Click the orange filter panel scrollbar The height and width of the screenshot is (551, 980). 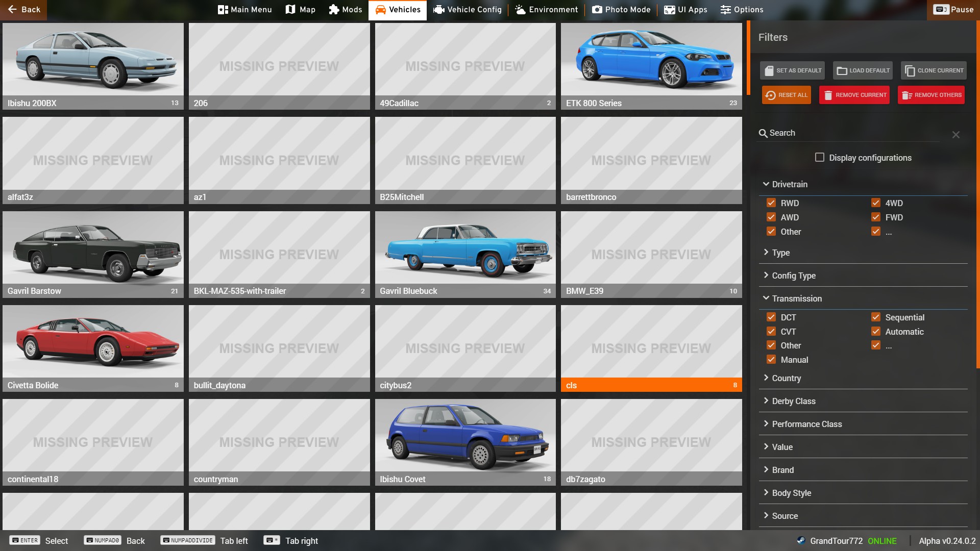(978, 194)
